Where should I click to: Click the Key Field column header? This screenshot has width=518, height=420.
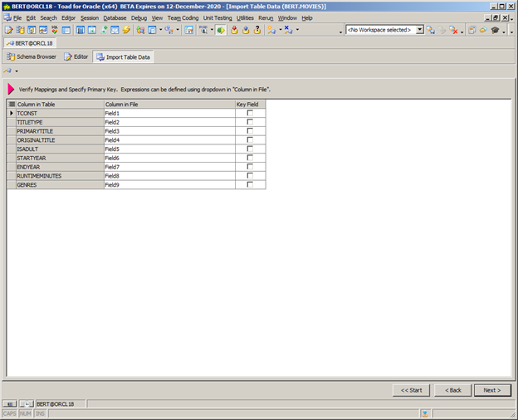pos(251,104)
